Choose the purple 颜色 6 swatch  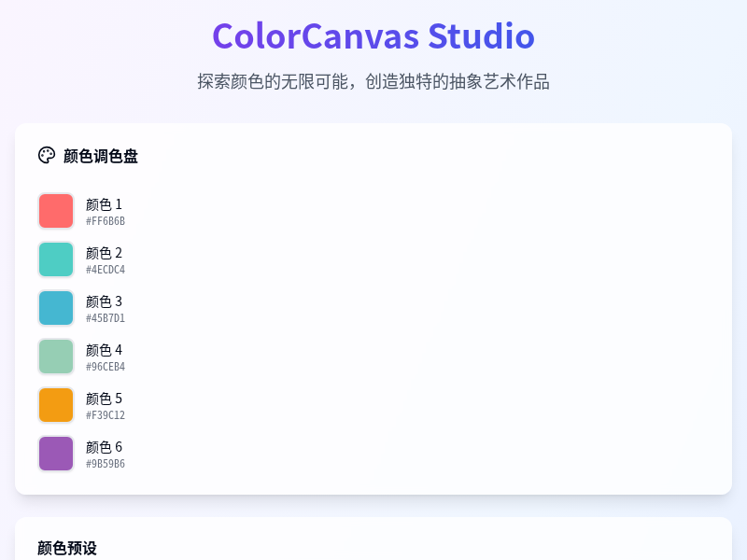(56, 454)
